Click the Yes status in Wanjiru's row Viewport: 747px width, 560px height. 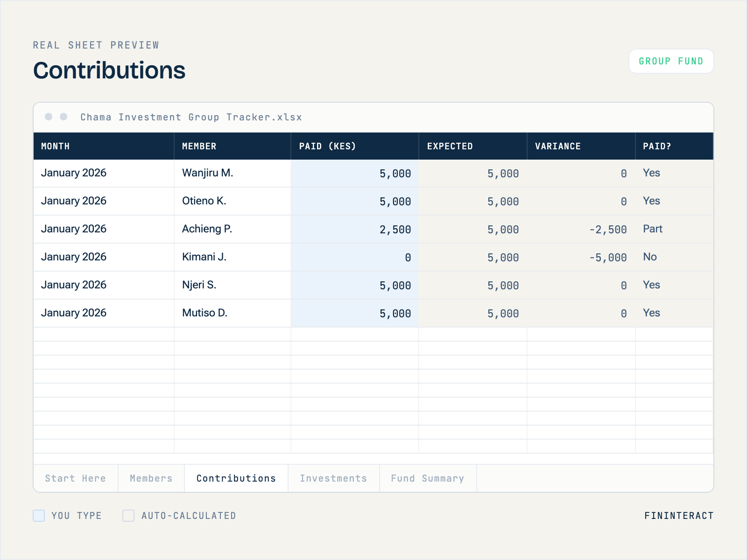point(675,173)
